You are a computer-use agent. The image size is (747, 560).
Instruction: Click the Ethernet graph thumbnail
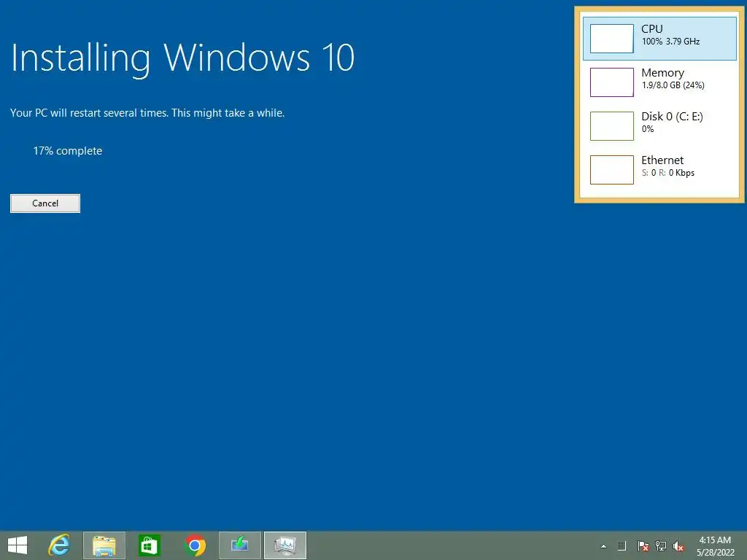click(x=612, y=170)
